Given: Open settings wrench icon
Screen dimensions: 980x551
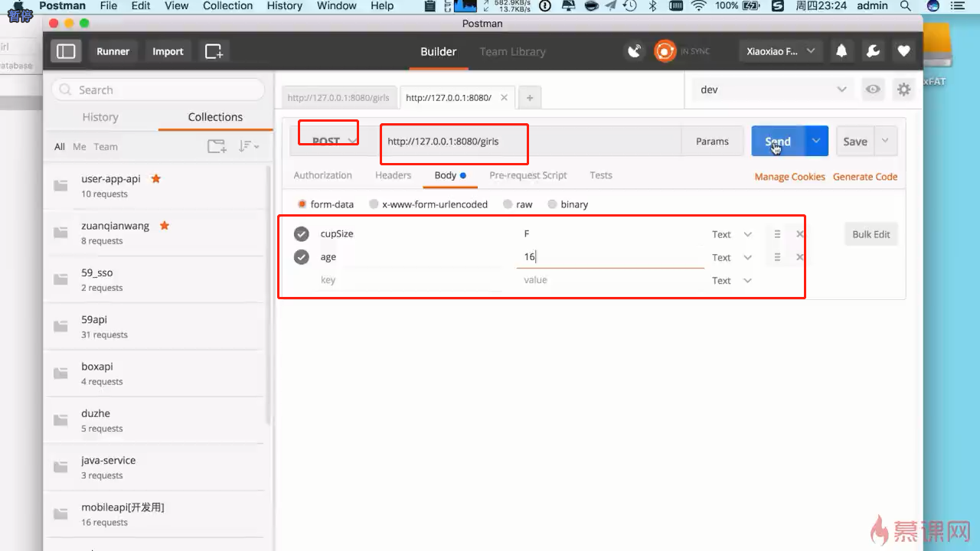Looking at the screenshot, I should tap(873, 51).
